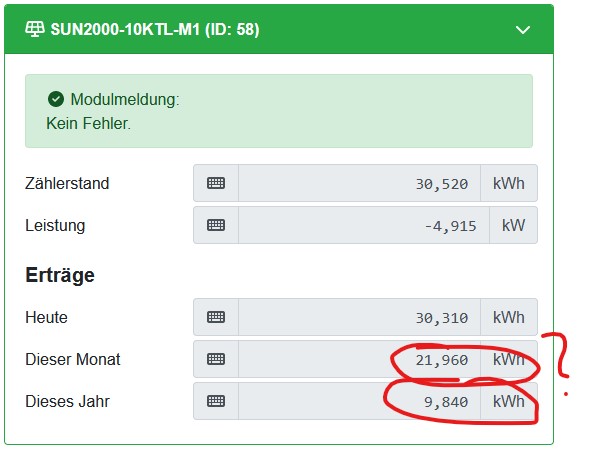
Task: Click keyboard icon in Heute row
Action: [216, 317]
